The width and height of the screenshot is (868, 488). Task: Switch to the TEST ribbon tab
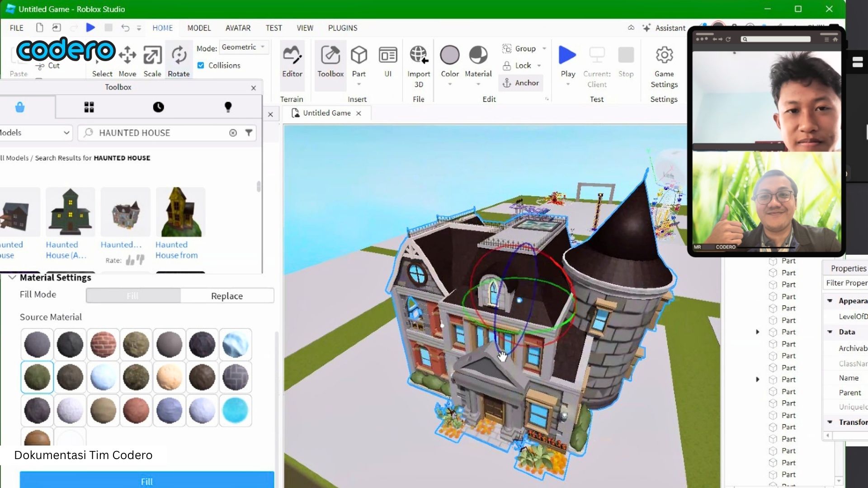click(x=274, y=28)
